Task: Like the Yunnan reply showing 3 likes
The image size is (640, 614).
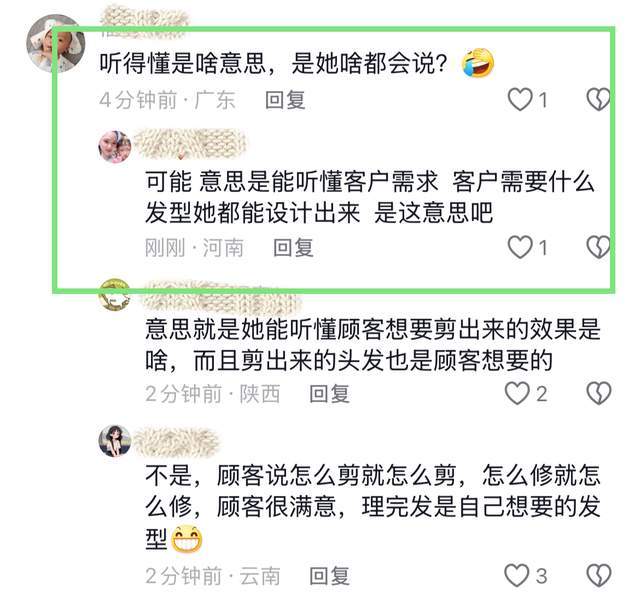Action: point(518,576)
